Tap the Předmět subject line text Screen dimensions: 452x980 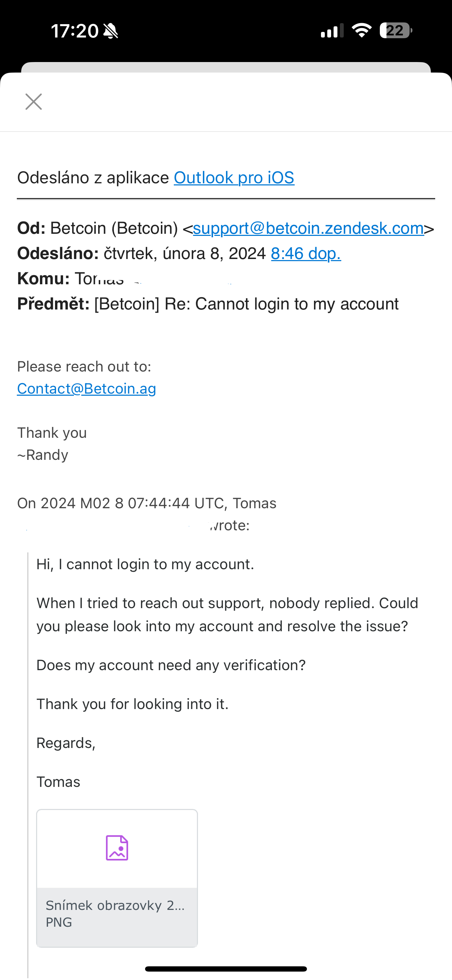(208, 304)
